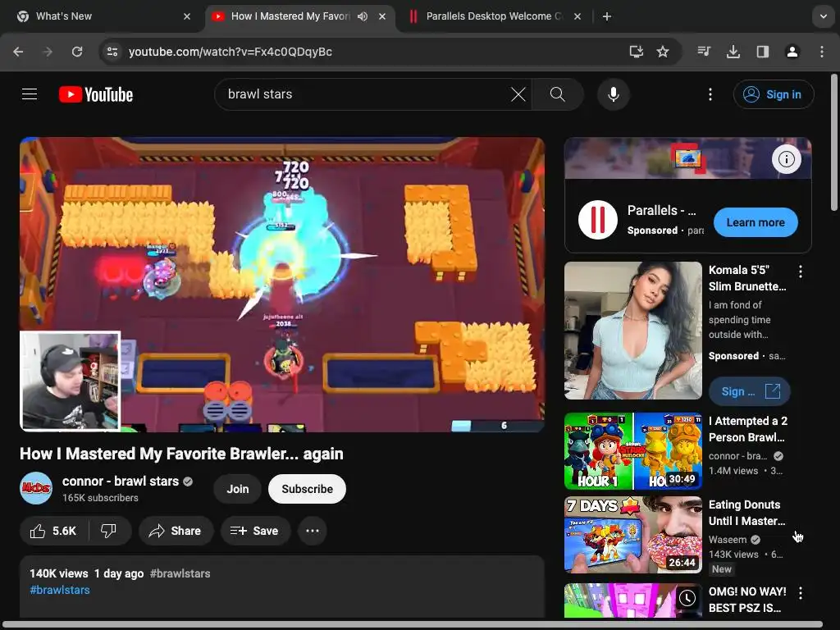Open Eating Donuts Until I Master title
The image size is (840, 630).
pyautogui.click(x=746, y=513)
